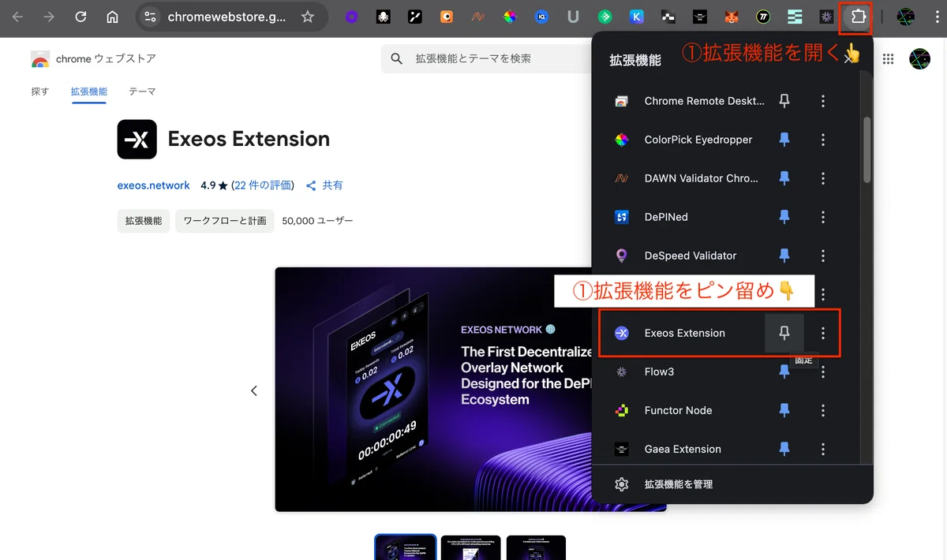This screenshot has width=947, height=560.
Task: Select the second screenshot thumbnail
Action: pyautogui.click(x=470, y=547)
